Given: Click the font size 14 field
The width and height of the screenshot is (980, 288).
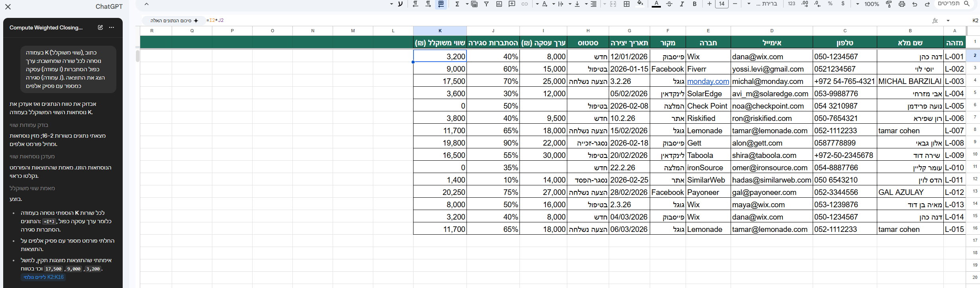Looking at the screenshot, I should [x=722, y=4].
